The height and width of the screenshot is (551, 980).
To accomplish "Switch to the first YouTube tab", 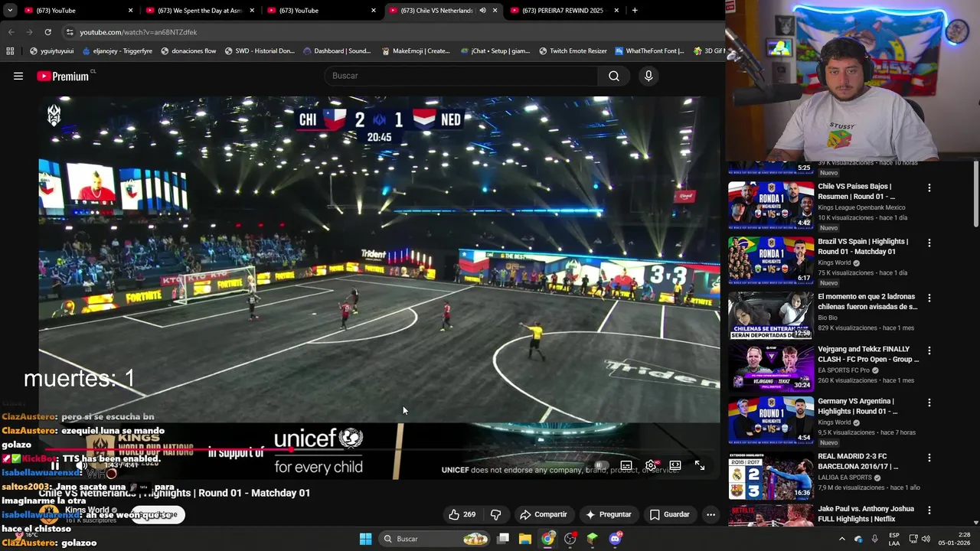I will coord(77,11).
